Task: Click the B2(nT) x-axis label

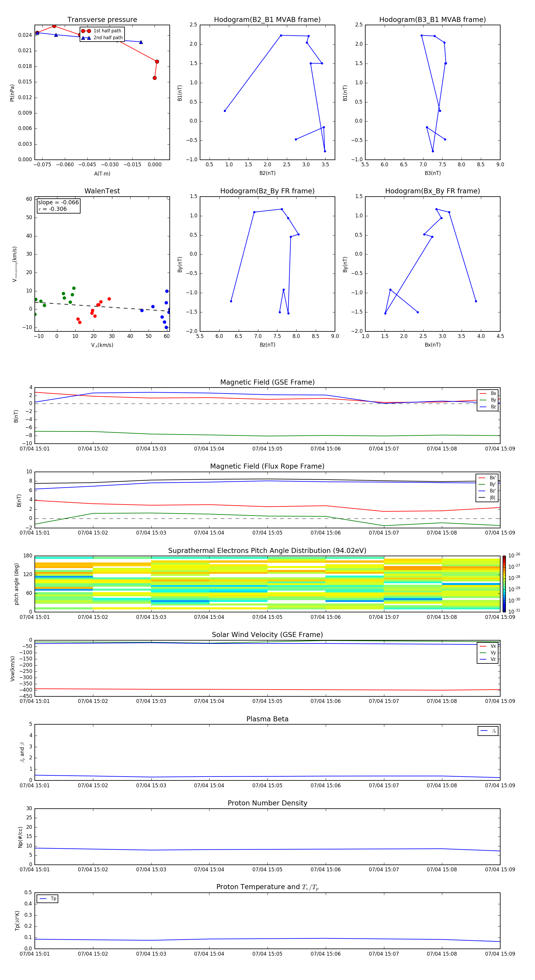Action: tap(267, 173)
